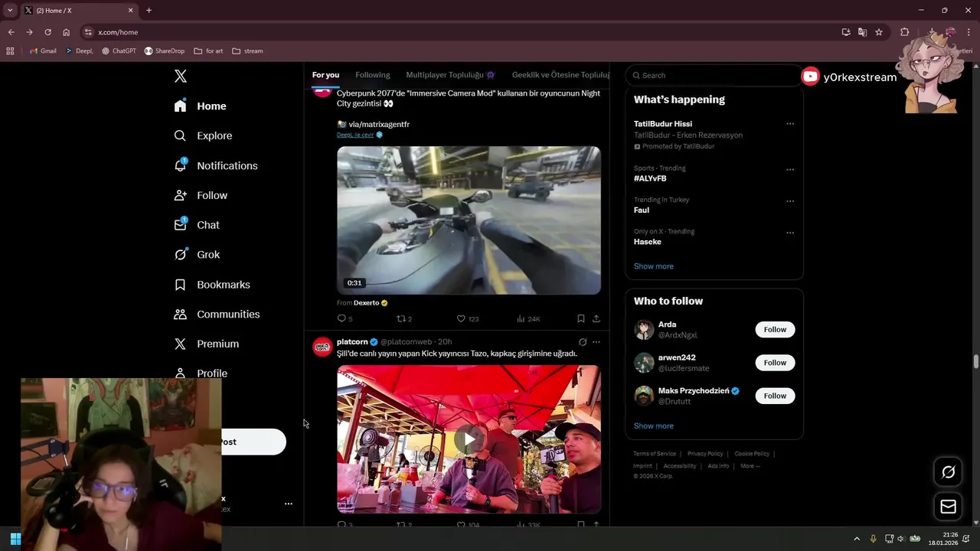Open stream bookmarks folder
The image size is (980, 551).
click(x=247, y=51)
